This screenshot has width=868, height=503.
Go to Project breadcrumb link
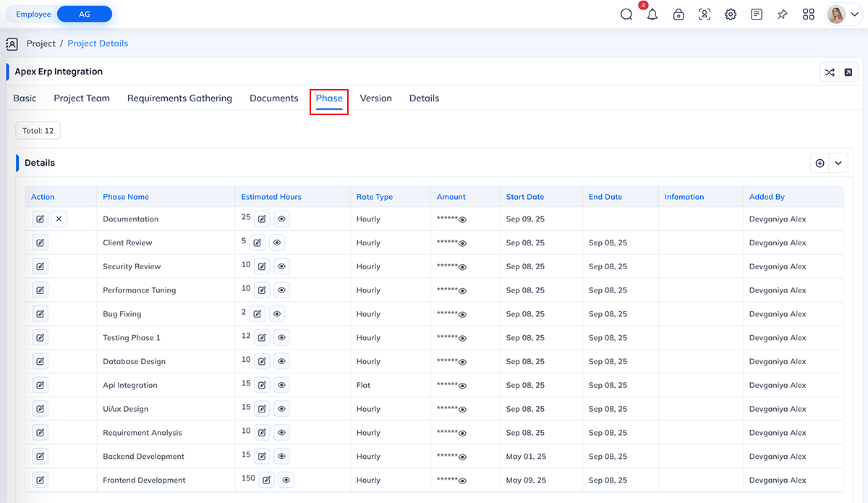coord(41,43)
